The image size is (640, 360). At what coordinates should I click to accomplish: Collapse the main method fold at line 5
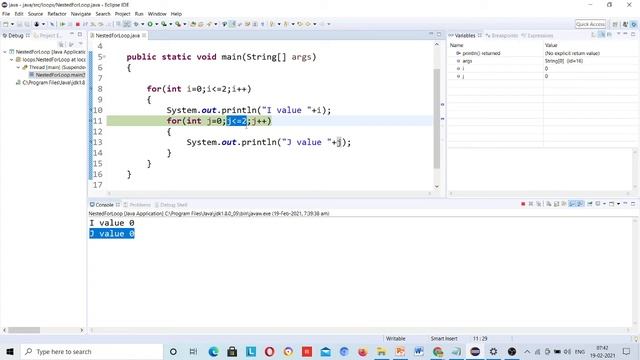(104, 57)
